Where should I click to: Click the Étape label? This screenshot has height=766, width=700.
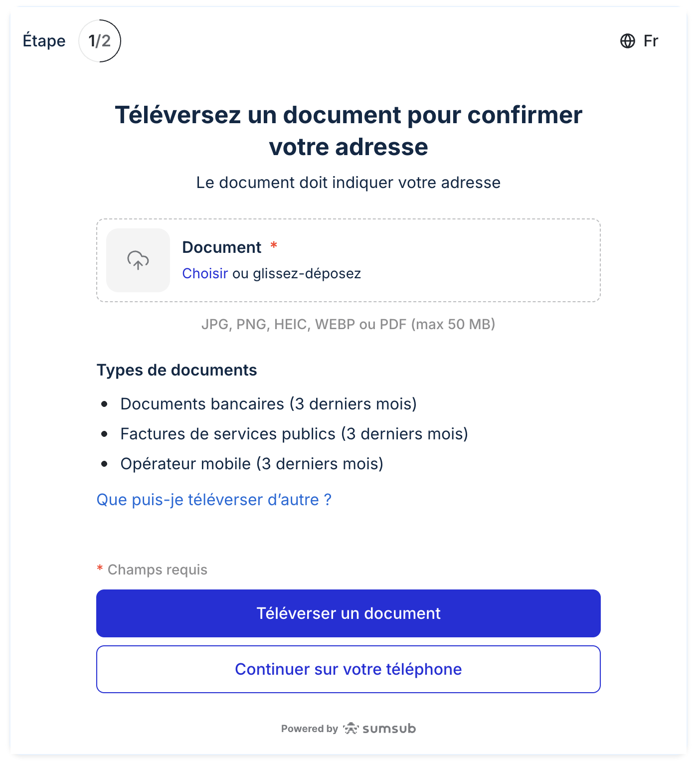click(x=44, y=41)
